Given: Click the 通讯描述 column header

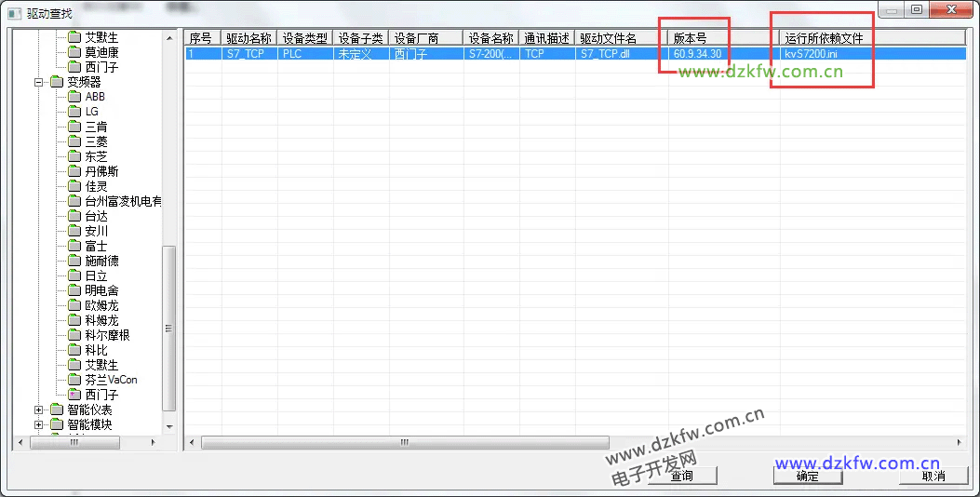Looking at the screenshot, I should click(x=547, y=38).
